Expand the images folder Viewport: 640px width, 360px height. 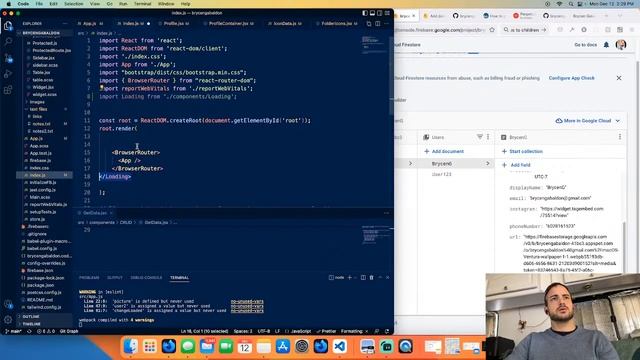coord(37,102)
